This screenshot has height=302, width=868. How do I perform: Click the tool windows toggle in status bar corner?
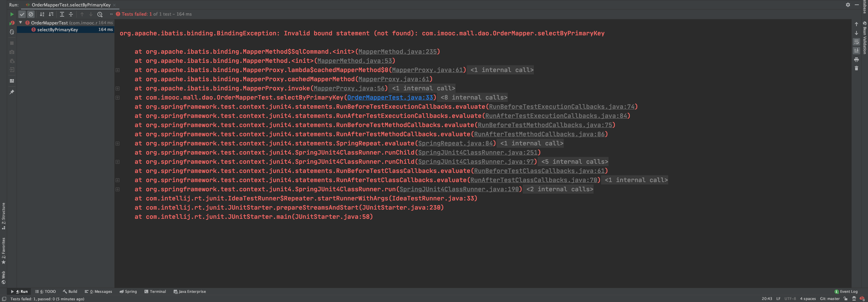tap(4, 299)
